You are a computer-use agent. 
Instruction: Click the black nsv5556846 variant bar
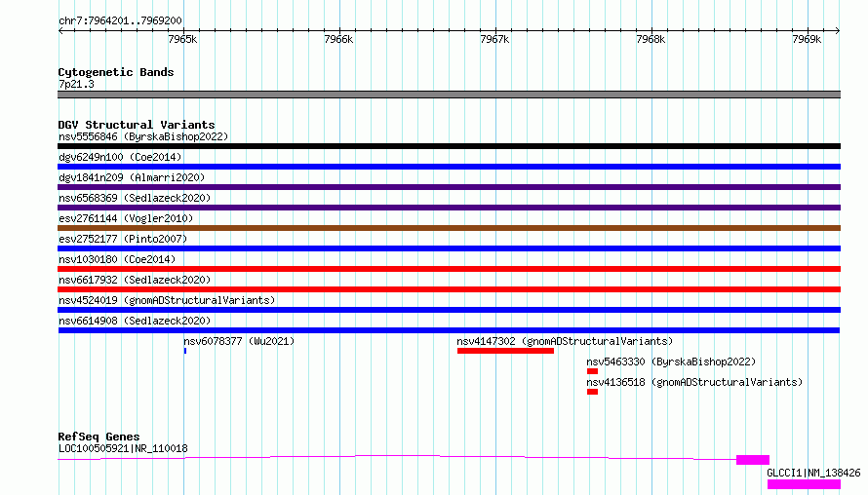tap(449, 146)
